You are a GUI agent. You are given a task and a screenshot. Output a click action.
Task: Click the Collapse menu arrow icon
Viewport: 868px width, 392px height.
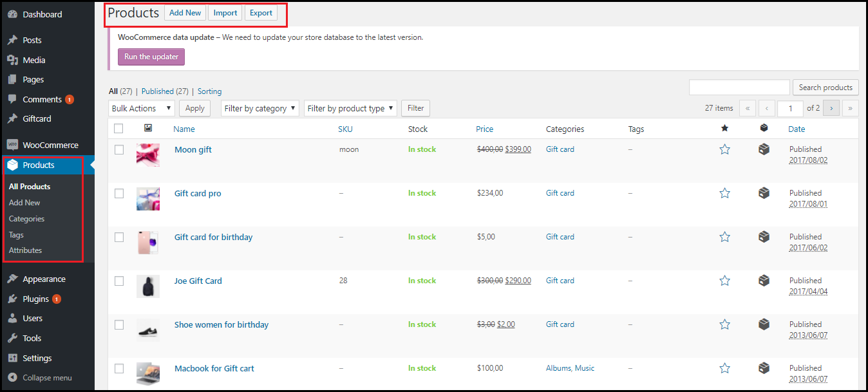pos(12,378)
